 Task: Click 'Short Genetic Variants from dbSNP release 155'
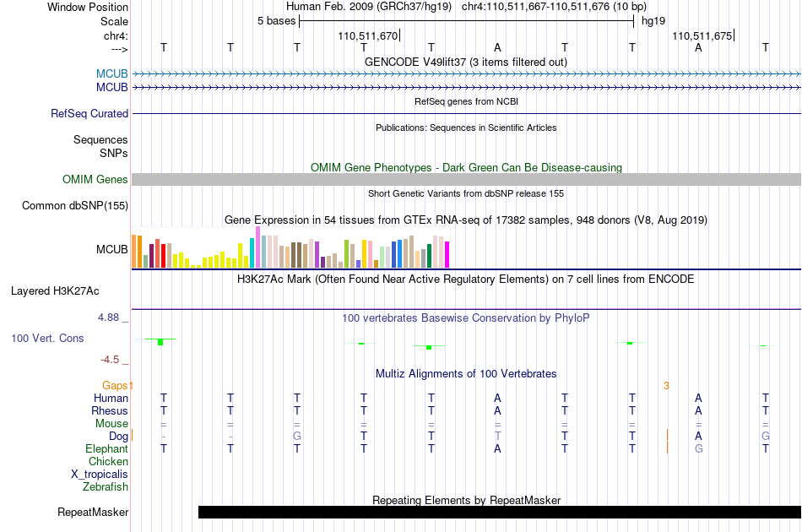tap(466, 193)
